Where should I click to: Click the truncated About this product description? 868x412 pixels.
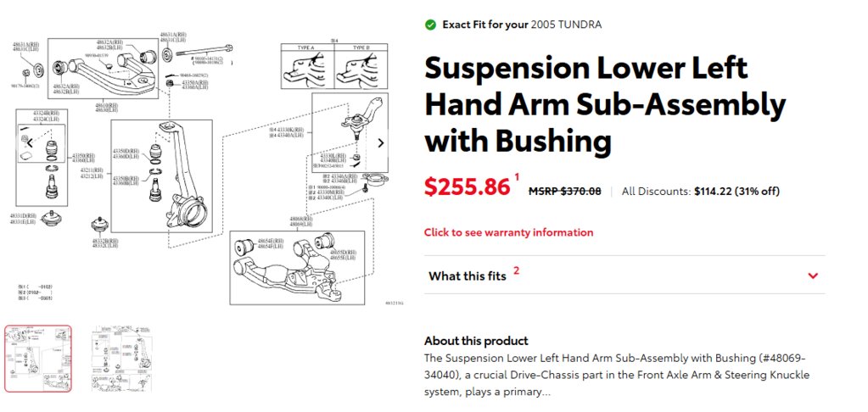click(617, 375)
